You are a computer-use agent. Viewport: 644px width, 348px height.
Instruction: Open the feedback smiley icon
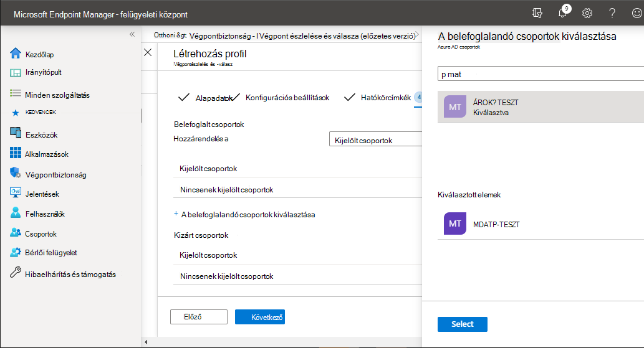coord(637,14)
